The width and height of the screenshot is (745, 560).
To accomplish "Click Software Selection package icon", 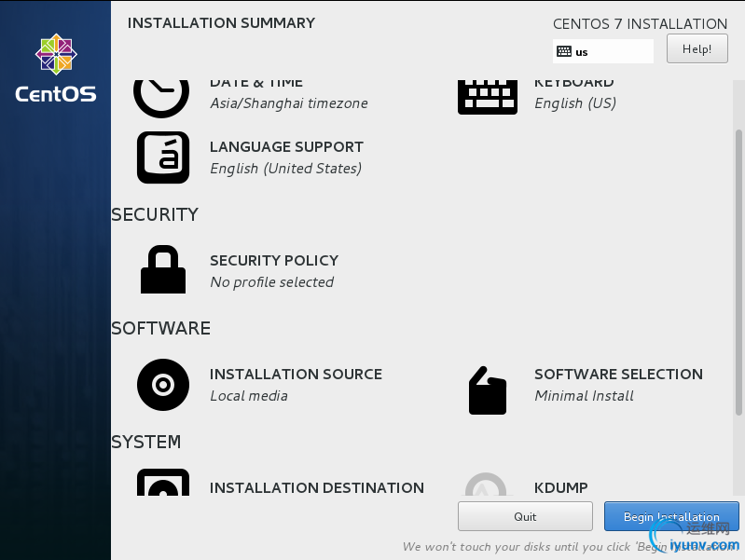I will tap(488, 390).
